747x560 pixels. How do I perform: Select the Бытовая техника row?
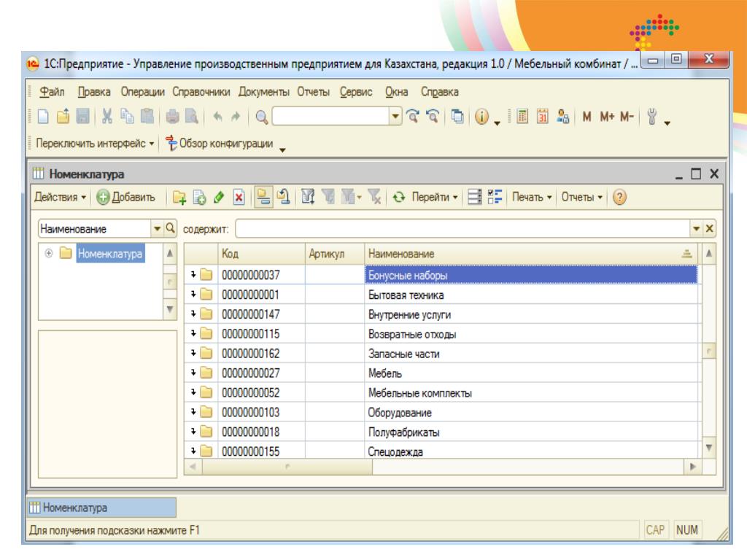click(x=441, y=295)
